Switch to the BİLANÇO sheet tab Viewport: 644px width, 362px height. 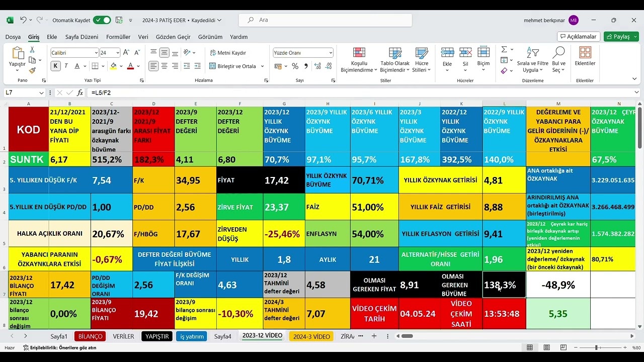coord(90,336)
